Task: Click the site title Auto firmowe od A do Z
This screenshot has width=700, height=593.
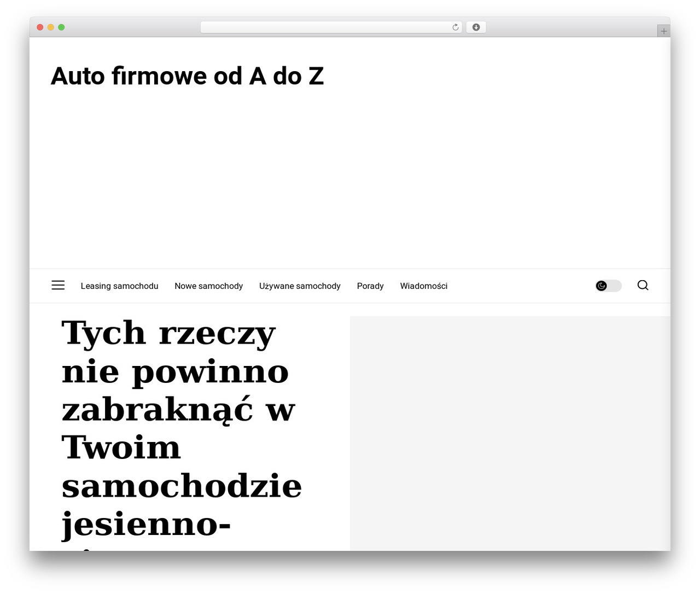Action: (x=187, y=76)
